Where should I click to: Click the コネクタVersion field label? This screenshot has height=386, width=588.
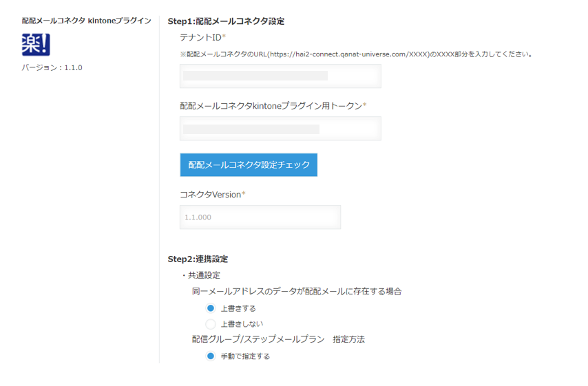pyautogui.click(x=211, y=195)
